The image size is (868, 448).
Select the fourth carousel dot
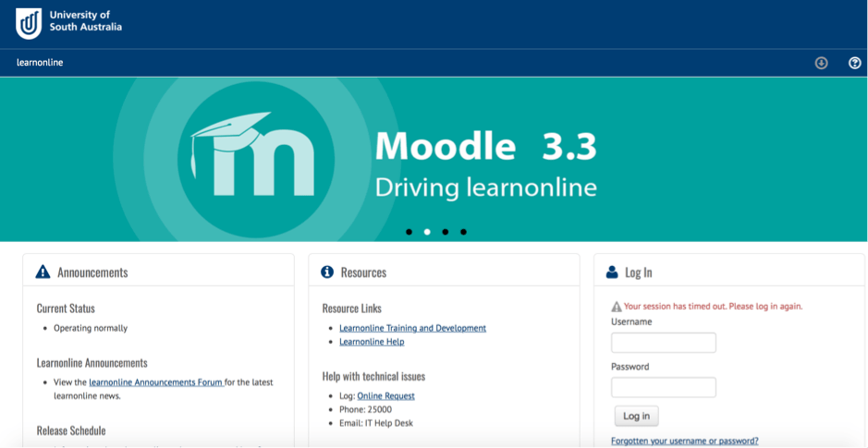(x=463, y=232)
